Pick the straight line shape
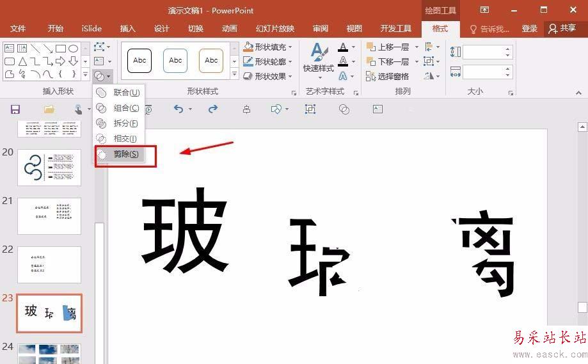Screen dimensions: 588x364 click(x=35, y=48)
